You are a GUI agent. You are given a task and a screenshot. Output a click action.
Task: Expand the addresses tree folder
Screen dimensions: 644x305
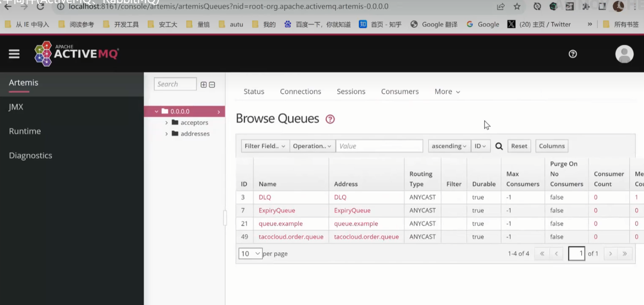coord(166,134)
